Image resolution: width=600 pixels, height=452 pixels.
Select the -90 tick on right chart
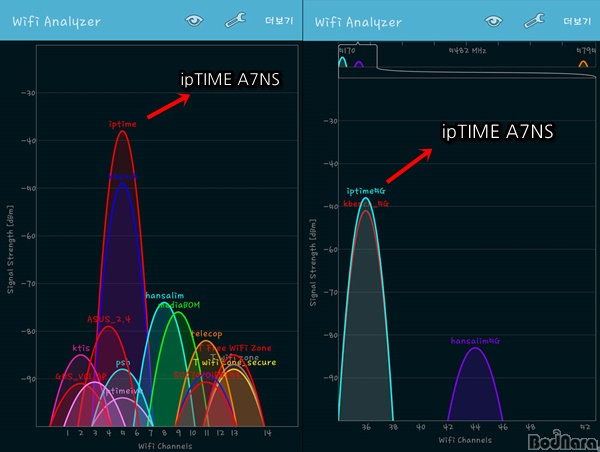tap(331, 378)
